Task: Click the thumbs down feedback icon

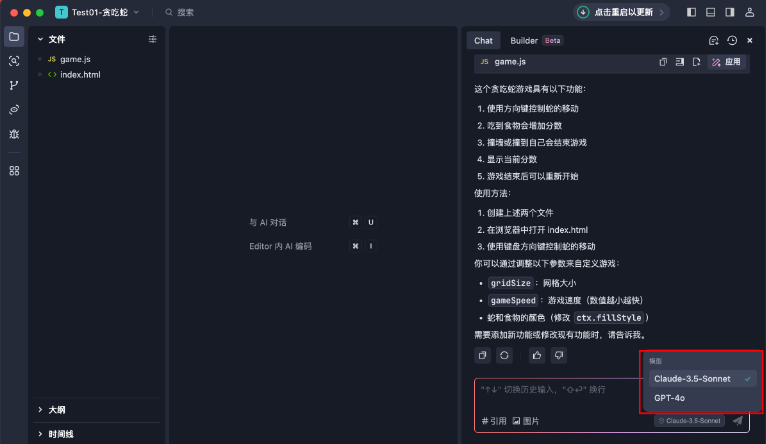Action: coord(559,355)
